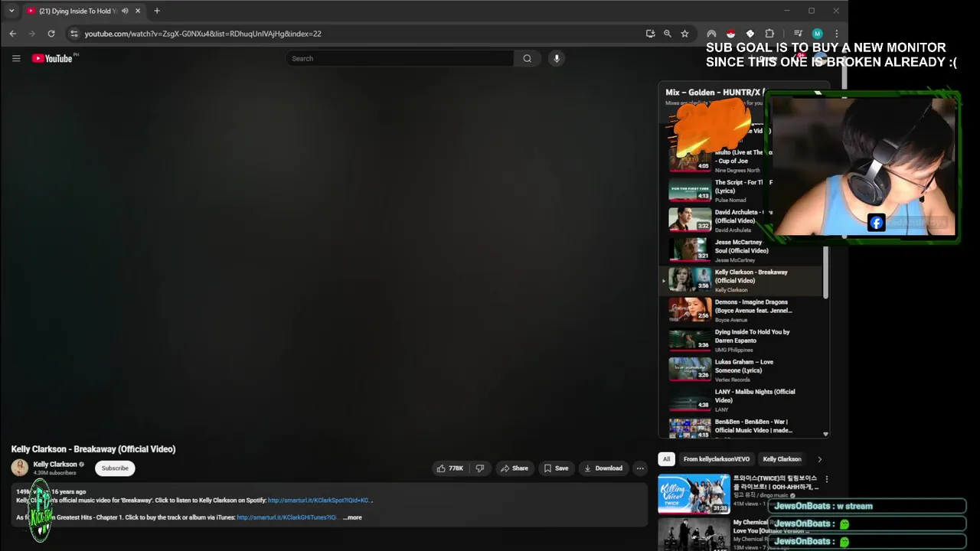Viewport: 980px width, 551px height.
Task: Play LANY Malibu Nights entry
Action: [x=740, y=399]
